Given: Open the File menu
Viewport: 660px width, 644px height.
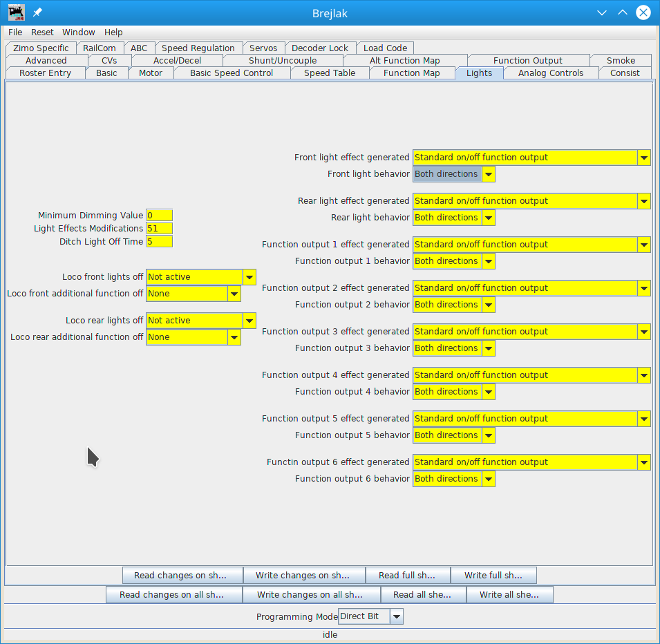Looking at the screenshot, I should 15,32.
